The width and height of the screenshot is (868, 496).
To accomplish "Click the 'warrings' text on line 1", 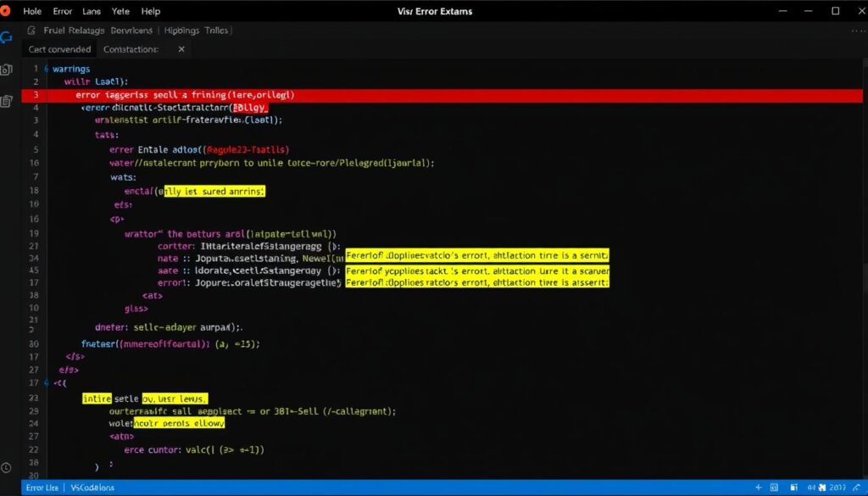I will pos(71,70).
